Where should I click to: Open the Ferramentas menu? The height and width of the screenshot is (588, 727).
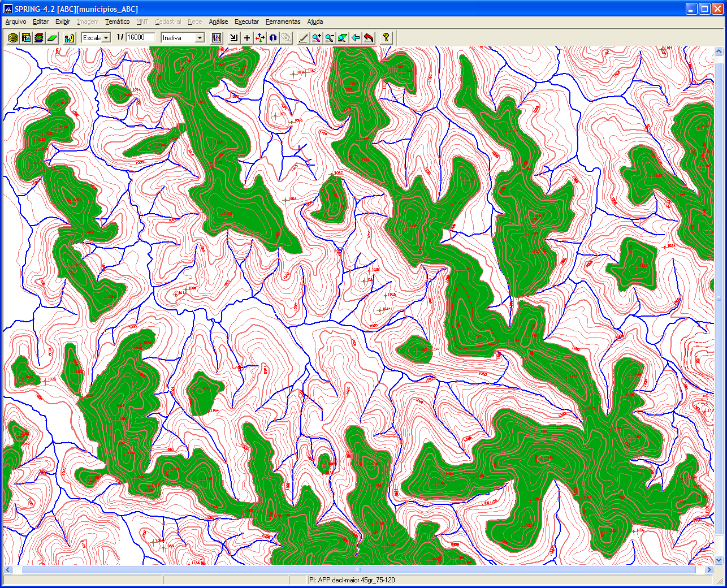point(283,21)
